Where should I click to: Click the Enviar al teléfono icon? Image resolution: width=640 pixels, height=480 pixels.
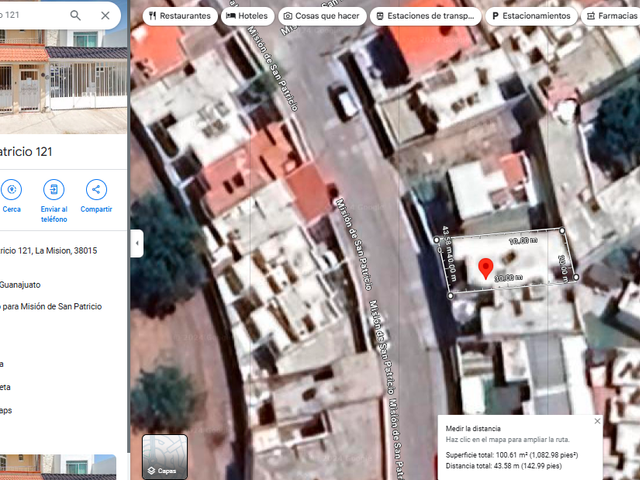54,189
